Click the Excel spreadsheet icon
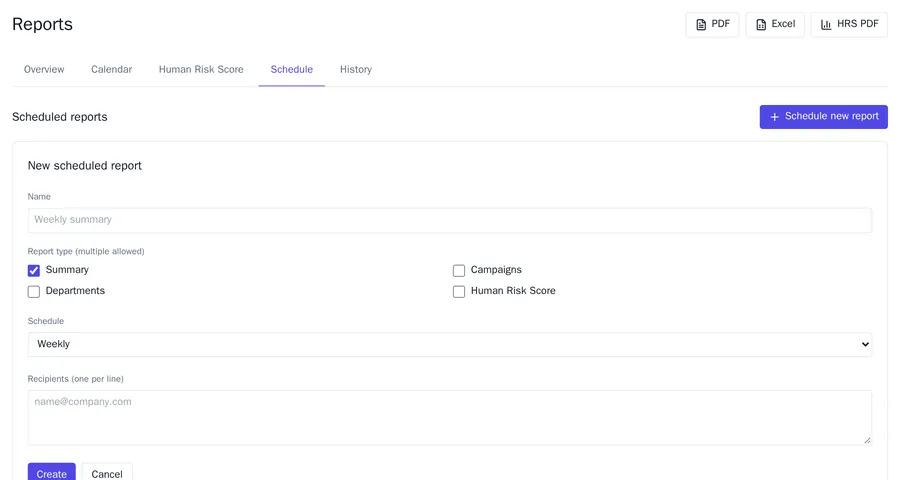The image size is (900, 480). tap(761, 25)
